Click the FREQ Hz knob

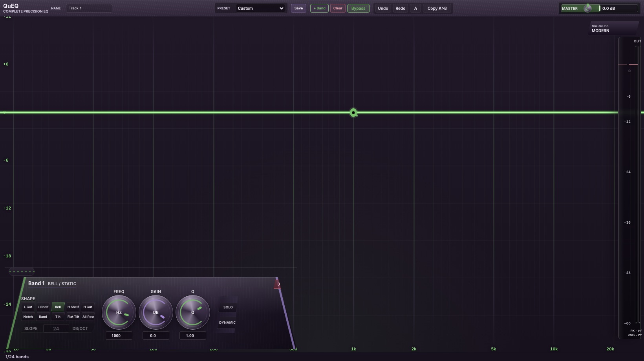tap(119, 312)
